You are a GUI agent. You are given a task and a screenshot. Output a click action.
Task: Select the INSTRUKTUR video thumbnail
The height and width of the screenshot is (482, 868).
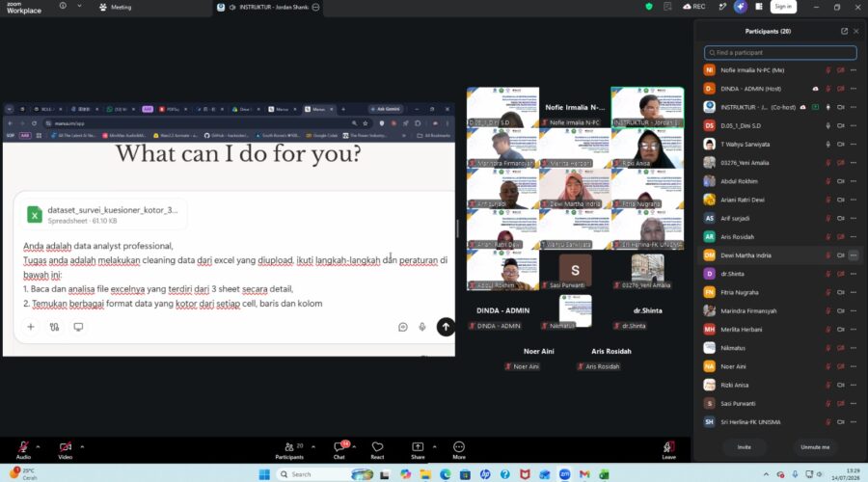pos(647,107)
